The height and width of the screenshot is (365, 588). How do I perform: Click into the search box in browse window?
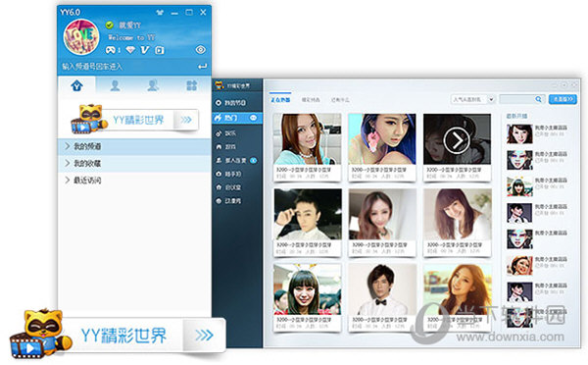point(516,99)
